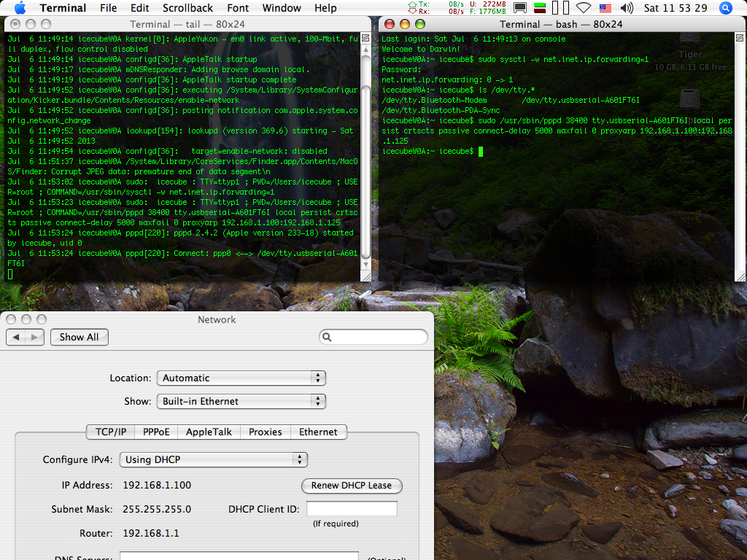Open the Font menu

point(238,7)
